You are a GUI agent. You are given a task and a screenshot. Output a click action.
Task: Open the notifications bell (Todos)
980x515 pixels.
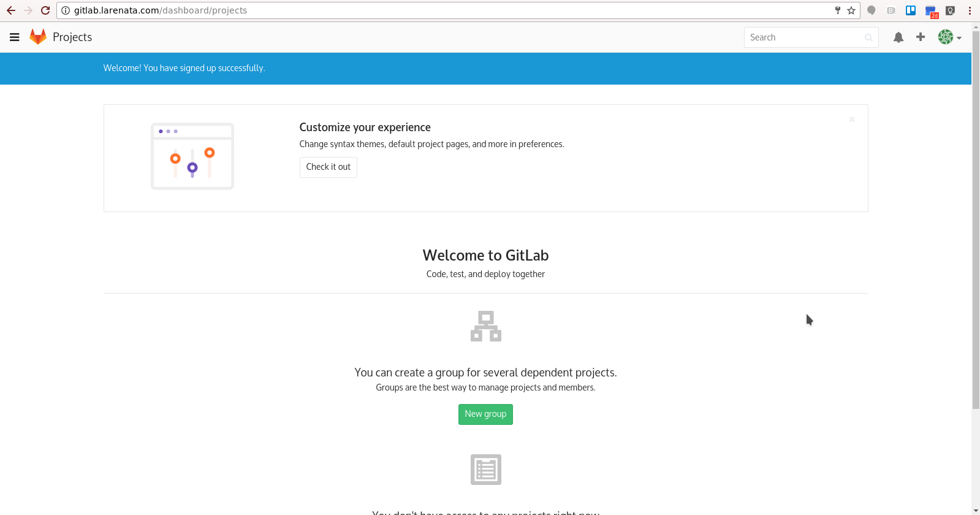(x=898, y=37)
